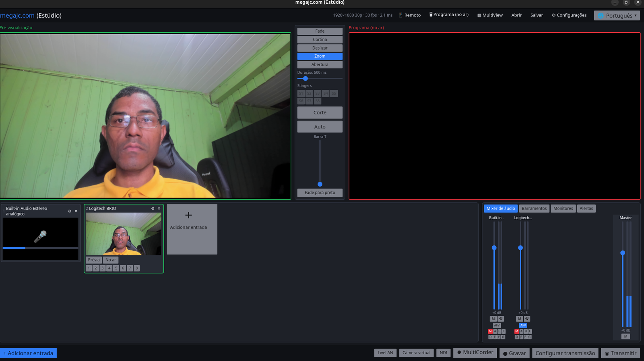Put Logitech BRIO No ar
The height and width of the screenshot is (361, 644).
[111, 260]
